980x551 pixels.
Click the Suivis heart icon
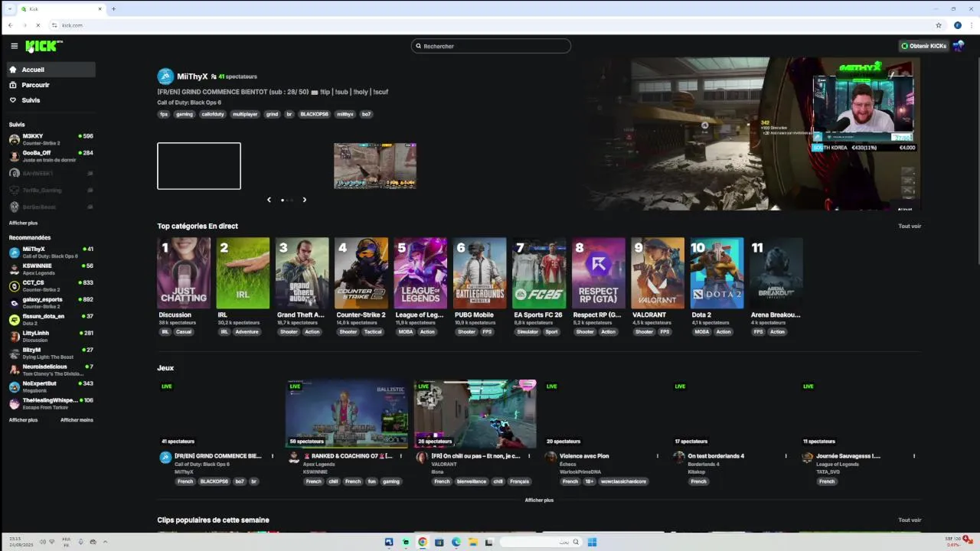tap(13, 100)
